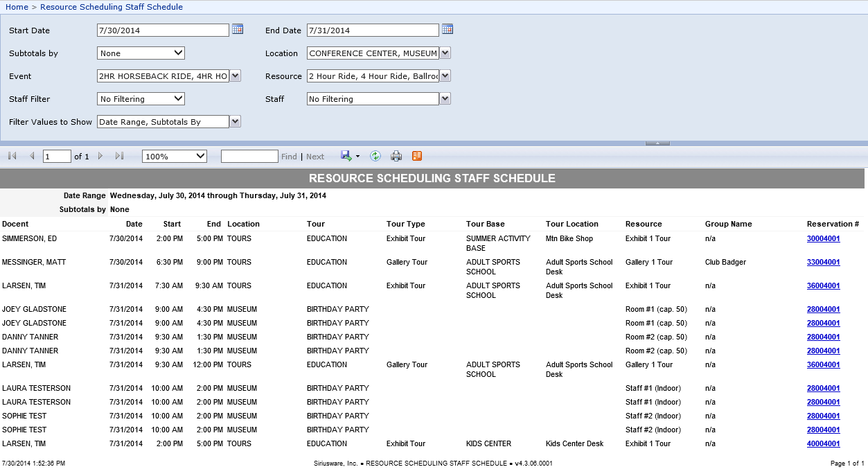Image resolution: width=868 pixels, height=476 pixels.
Task: Open the Filter Values to Show dropdown
Action: click(x=236, y=122)
